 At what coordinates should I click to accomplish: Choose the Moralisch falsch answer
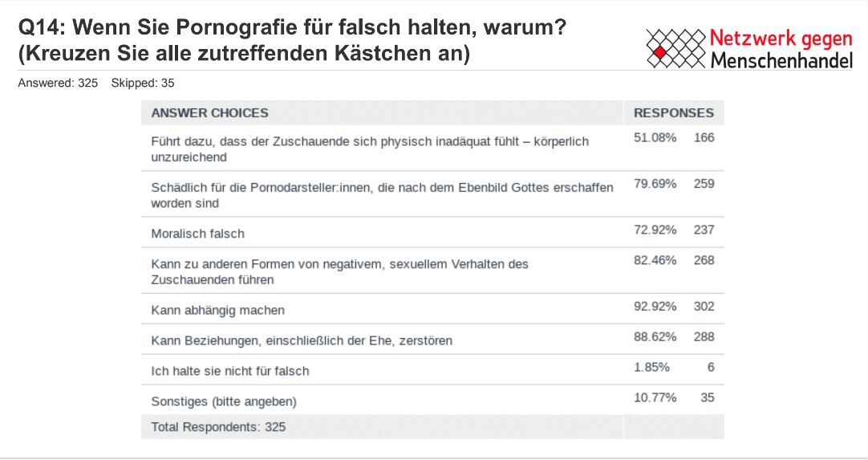(198, 234)
